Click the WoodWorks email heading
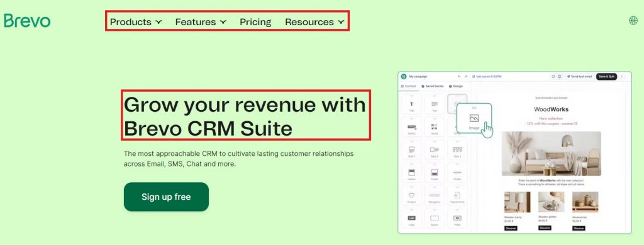 [x=551, y=109]
